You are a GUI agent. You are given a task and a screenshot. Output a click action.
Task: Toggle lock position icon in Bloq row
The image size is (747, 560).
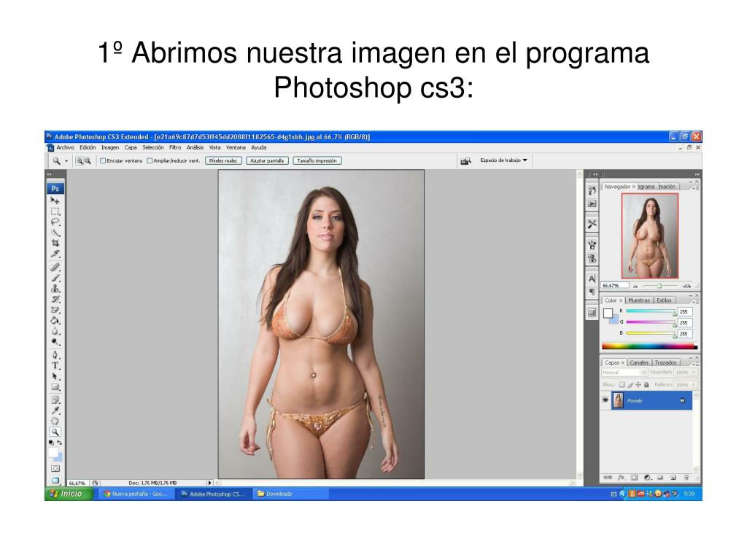pyautogui.click(x=638, y=384)
